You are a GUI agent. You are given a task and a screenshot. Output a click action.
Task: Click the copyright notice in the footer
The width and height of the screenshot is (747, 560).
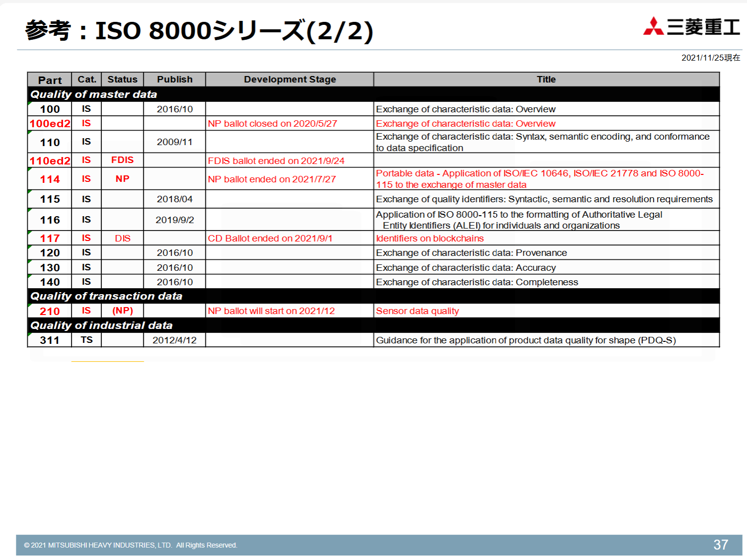pos(131,545)
